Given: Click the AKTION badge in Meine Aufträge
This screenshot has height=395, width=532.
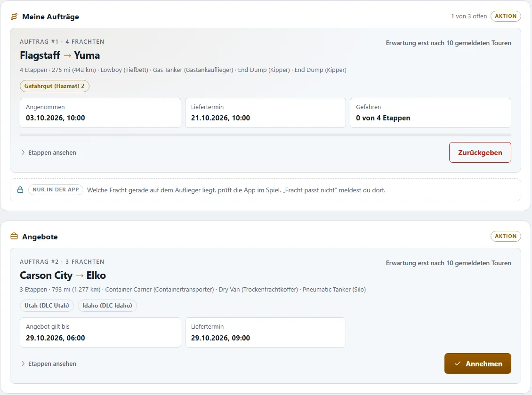Looking at the screenshot, I should pyautogui.click(x=506, y=16).
